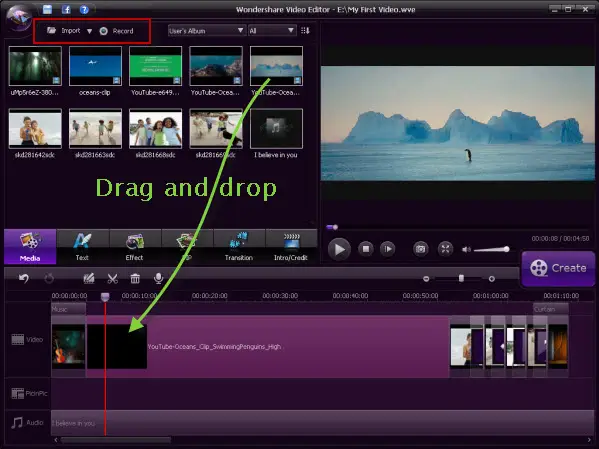Switch to the Text tab
Image resolution: width=599 pixels, height=449 pixels.
click(x=82, y=246)
